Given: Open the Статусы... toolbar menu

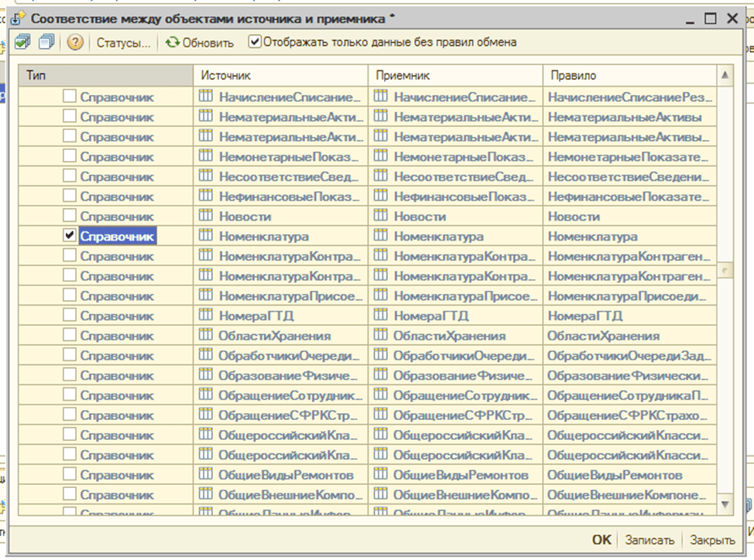Looking at the screenshot, I should (122, 43).
